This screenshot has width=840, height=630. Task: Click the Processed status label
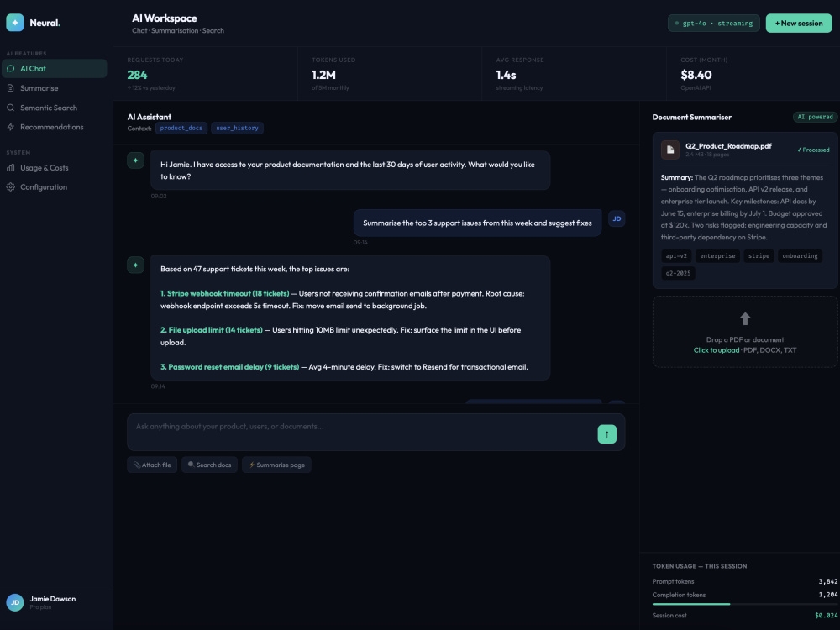pyautogui.click(x=812, y=150)
